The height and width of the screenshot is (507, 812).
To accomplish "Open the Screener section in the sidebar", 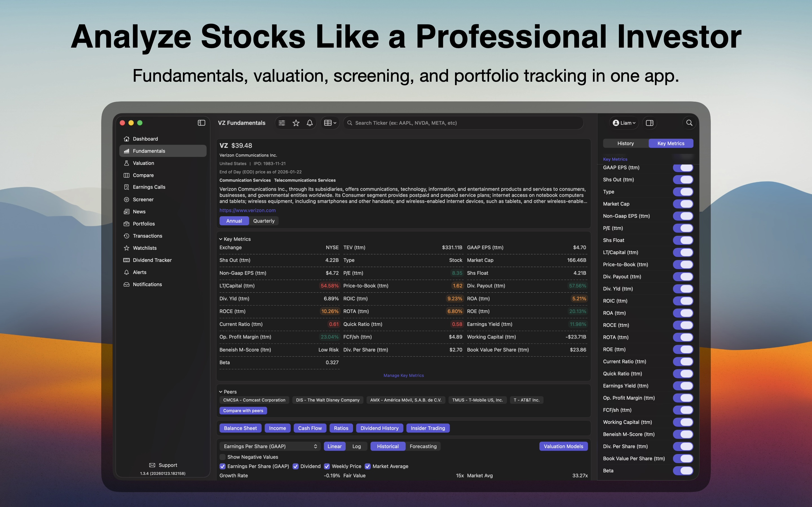I will tap(143, 199).
